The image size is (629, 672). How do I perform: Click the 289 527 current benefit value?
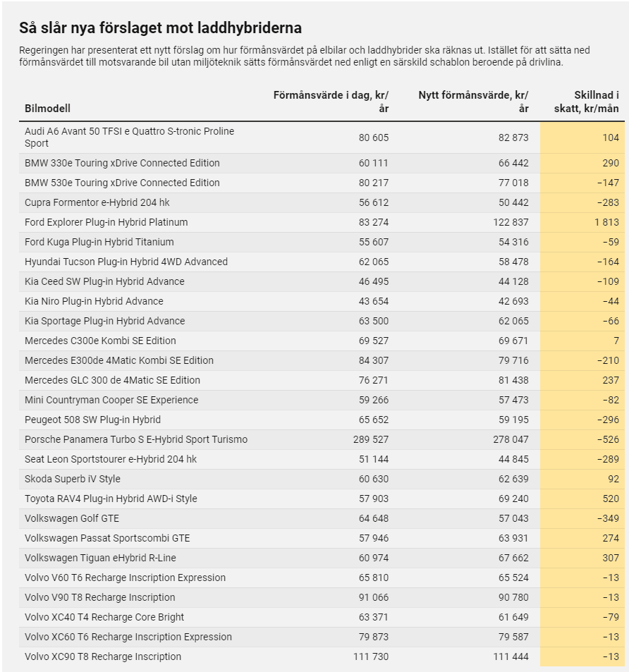[x=371, y=440]
